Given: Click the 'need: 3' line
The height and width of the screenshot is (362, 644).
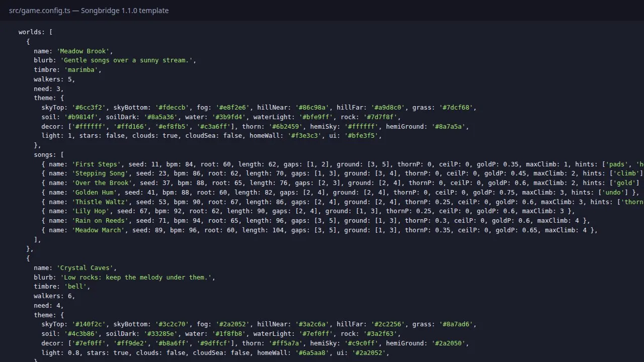Looking at the screenshot, I should tap(49, 88).
